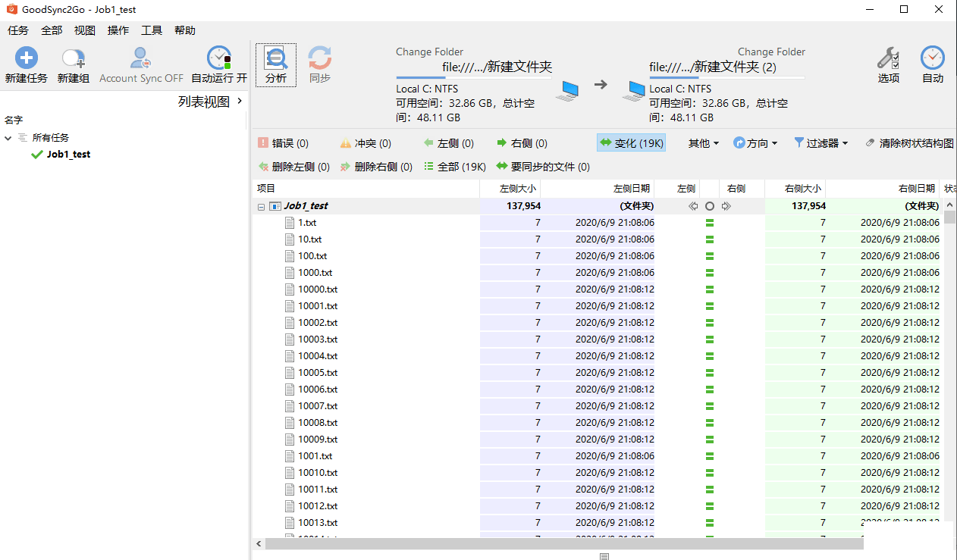Click the 新建任务 plus icon

(x=26, y=58)
